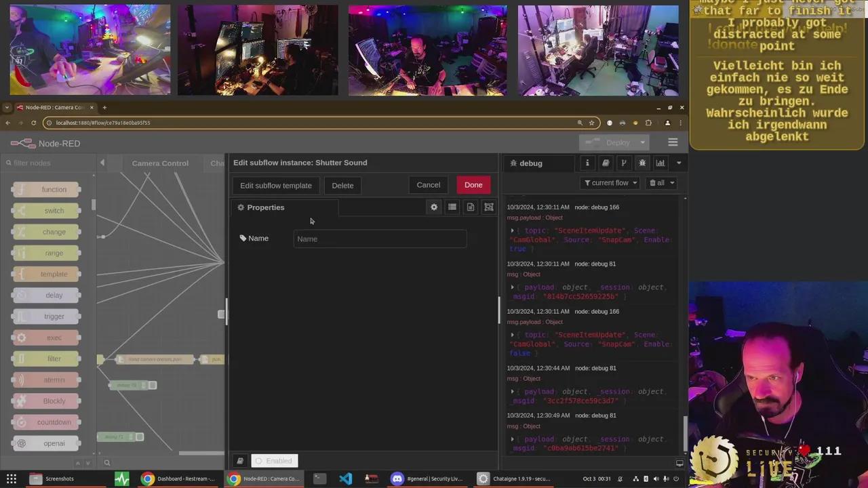Click into the Name input field
This screenshot has height=488, width=868.
[380, 239]
